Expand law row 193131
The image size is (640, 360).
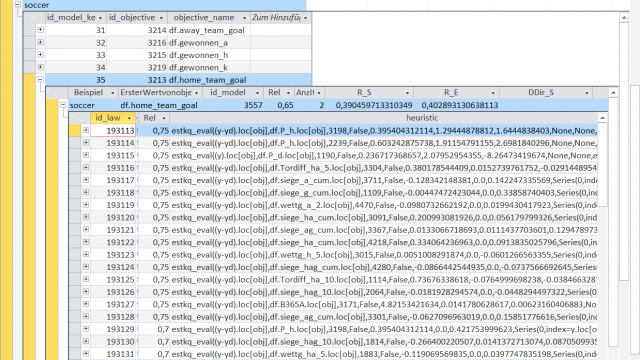(x=86, y=354)
